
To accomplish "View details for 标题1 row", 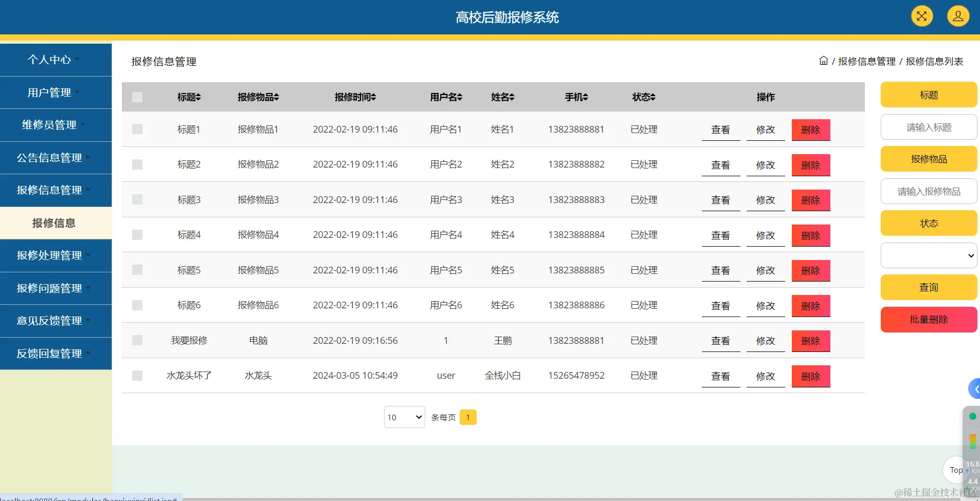I will pyautogui.click(x=720, y=130).
